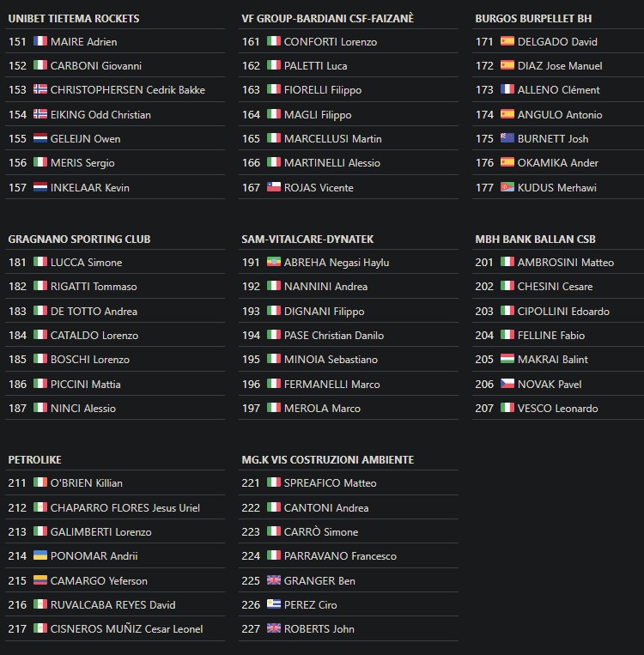Image resolution: width=644 pixels, height=655 pixels.
Task: Open the UNIBET TIETEMA ROCKETS team heading
Action: click(x=74, y=18)
